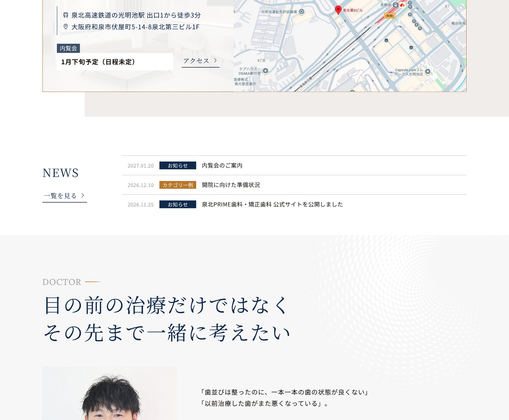
Task: Click the address 大阪府和泉市伏屋町5-14-8 text
Action: coord(135,27)
